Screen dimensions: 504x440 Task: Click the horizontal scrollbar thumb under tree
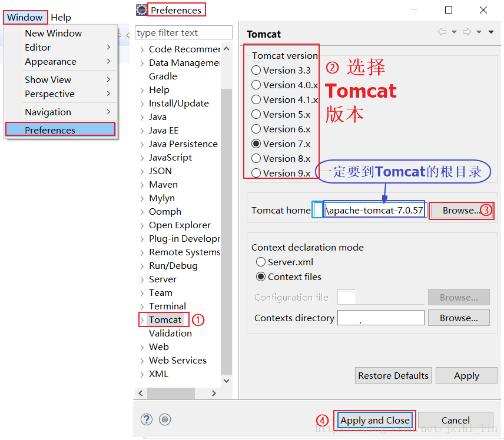coord(171,393)
